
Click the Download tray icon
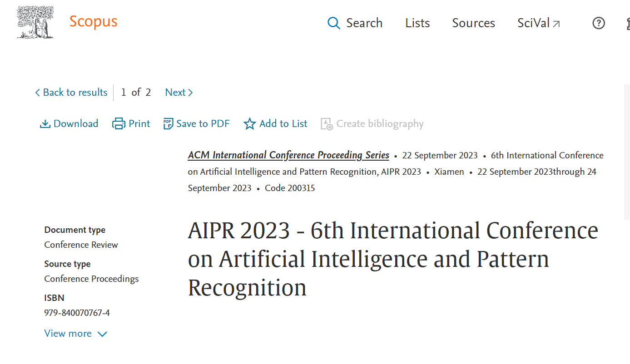(45, 124)
